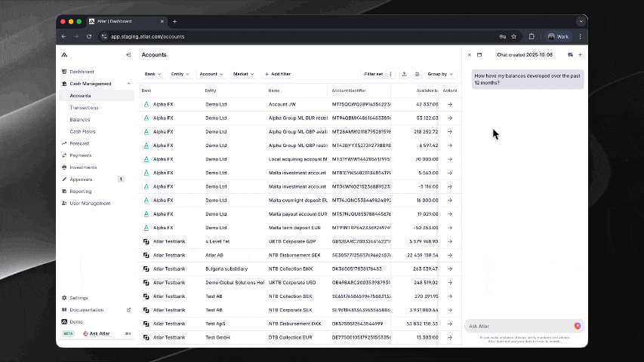
Task: Reload the page in browser
Action: 89,36
